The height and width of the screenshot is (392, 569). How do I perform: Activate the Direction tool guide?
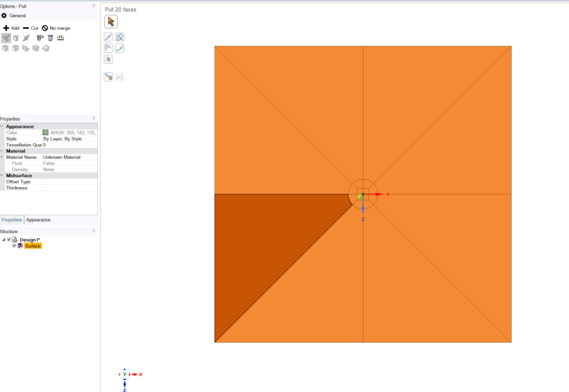109,37
